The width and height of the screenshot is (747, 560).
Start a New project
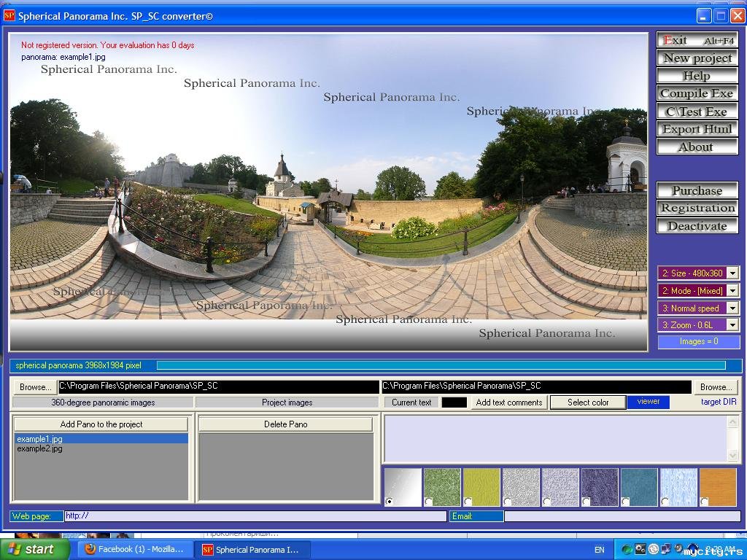697,58
